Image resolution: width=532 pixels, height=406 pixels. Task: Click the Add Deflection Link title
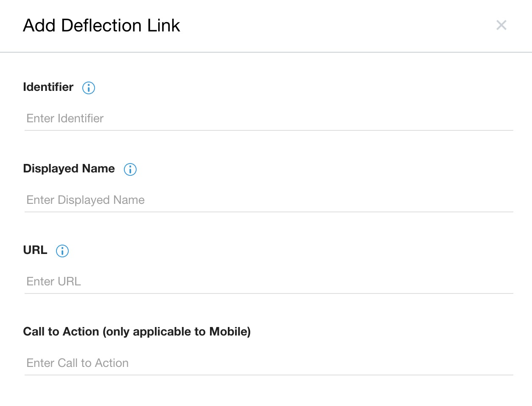101,25
